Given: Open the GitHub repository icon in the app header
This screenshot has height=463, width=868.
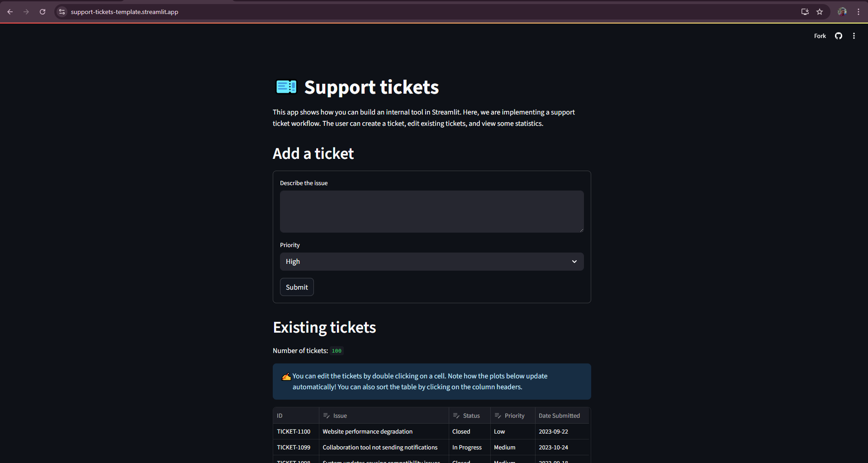Looking at the screenshot, I should (x=838, y=36).
